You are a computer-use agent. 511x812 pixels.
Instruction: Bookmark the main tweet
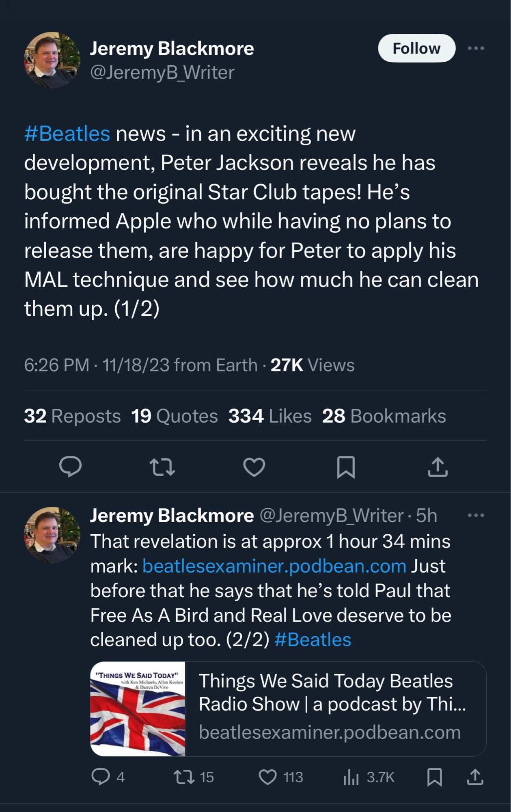click(x=346, y=466)
